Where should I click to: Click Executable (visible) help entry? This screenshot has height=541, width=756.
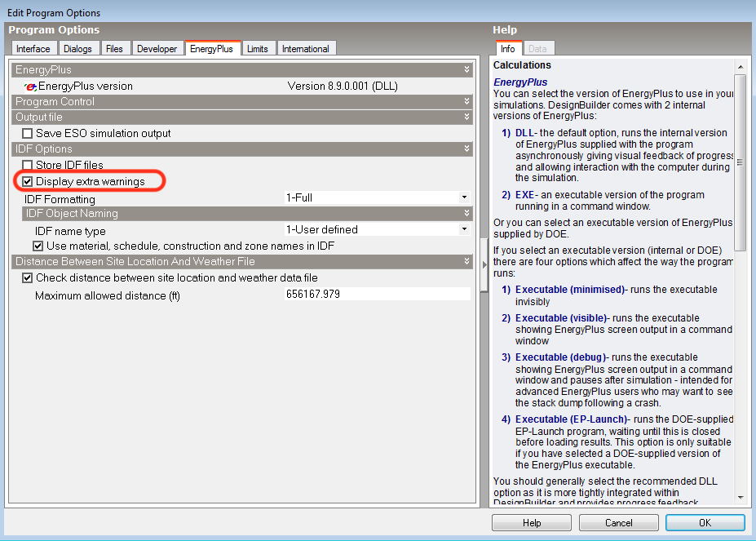click(561, 318)
